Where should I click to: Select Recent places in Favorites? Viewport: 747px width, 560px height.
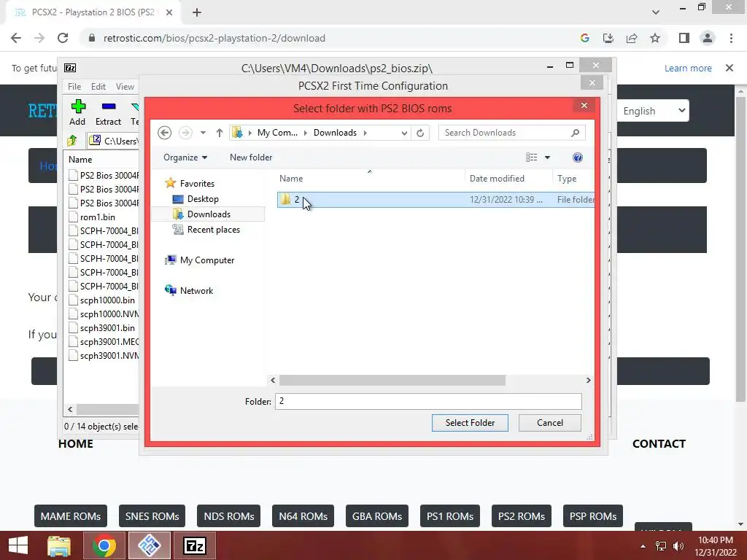tap(214, 230)
